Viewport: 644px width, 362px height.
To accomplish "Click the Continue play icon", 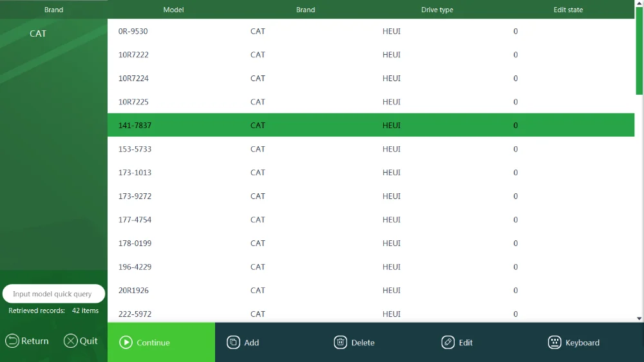I will tap(126, 342).
